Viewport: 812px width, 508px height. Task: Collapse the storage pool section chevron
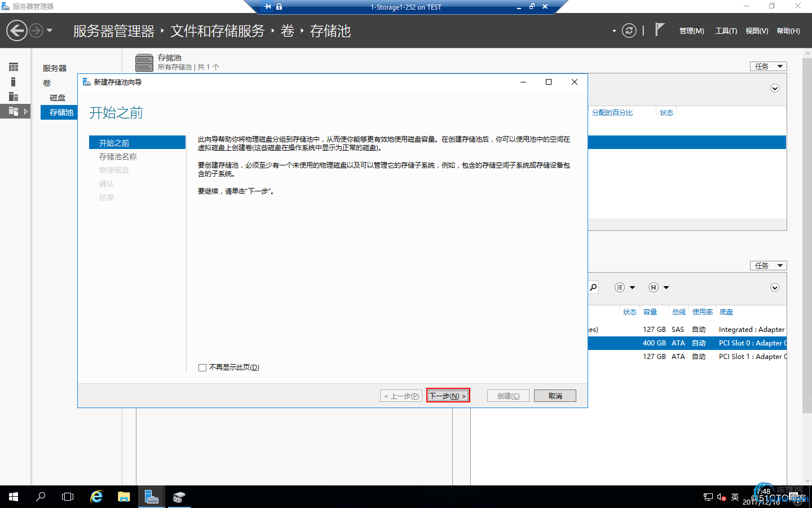[775, 89]
